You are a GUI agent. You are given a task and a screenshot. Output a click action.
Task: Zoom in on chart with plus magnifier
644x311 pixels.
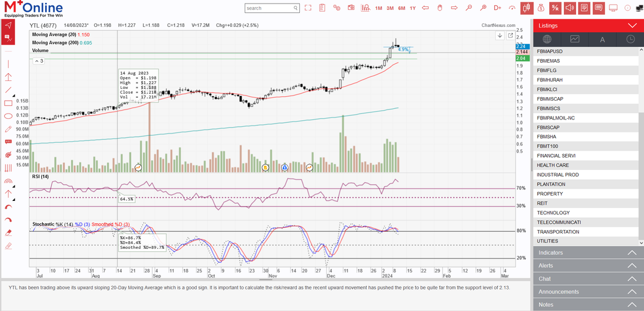pyautogui.click(x=484, y=8)
